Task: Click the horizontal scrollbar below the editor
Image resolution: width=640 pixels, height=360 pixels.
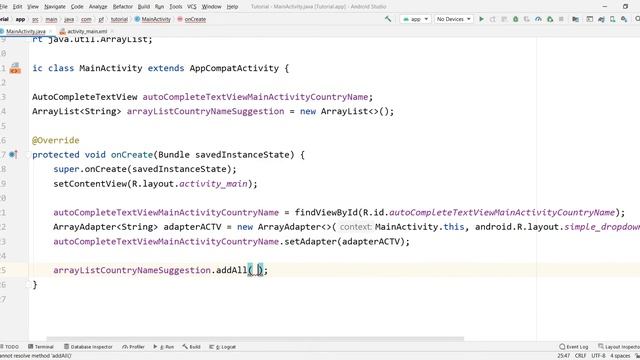Action: [255, 339]
